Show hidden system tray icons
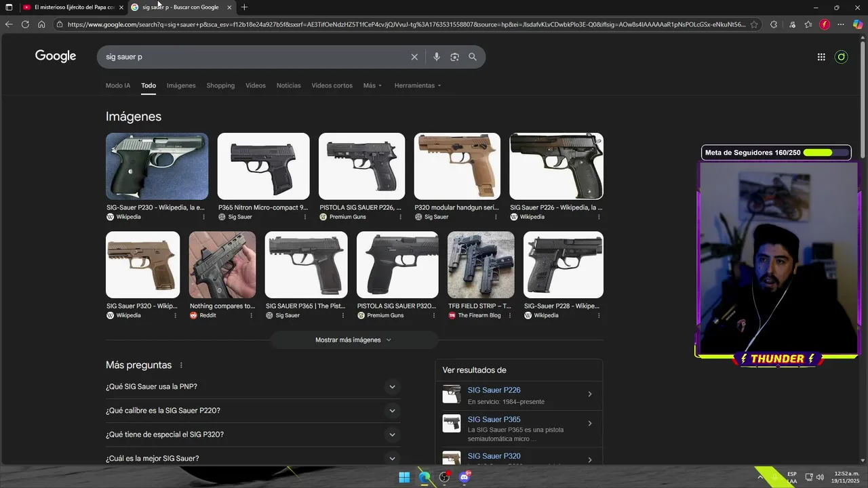The image size is (868, 488). coord(759,477)
